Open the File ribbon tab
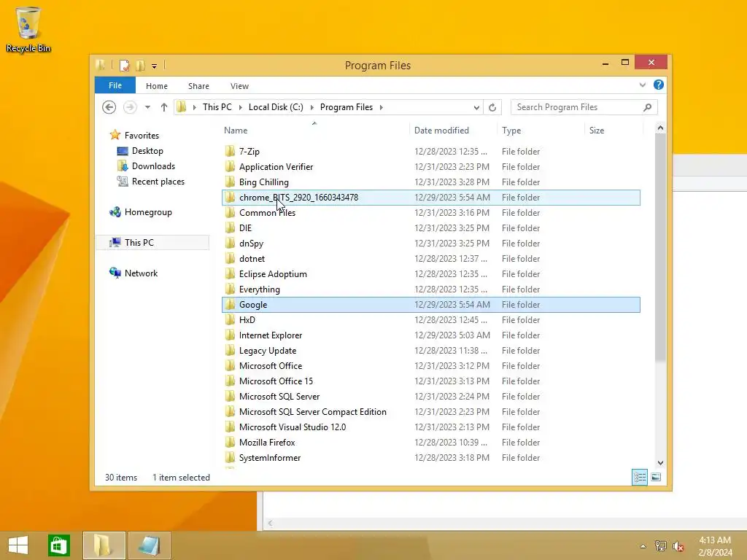This screenshot has height=560, width=747. (x=115, y=85)
